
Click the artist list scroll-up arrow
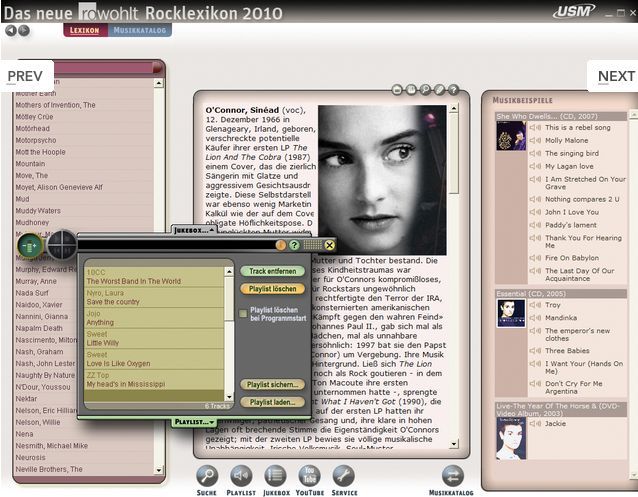(x=159, y=83)
